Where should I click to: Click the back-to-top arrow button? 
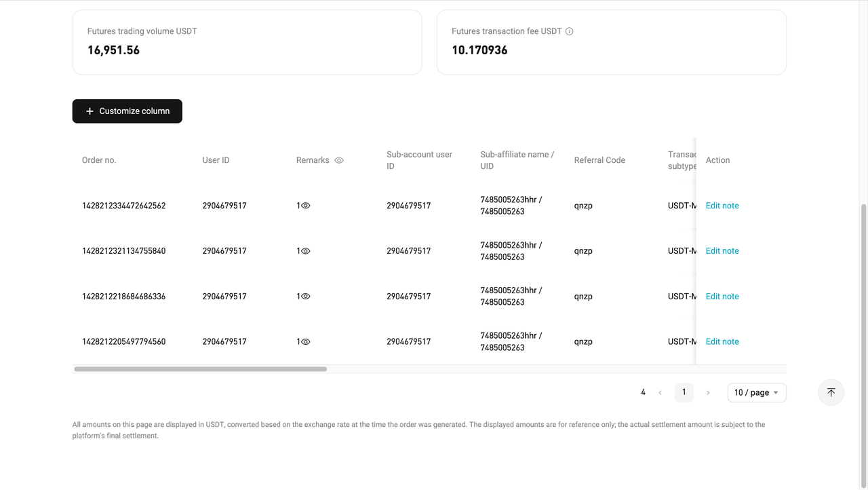click(x=831, y=392)
